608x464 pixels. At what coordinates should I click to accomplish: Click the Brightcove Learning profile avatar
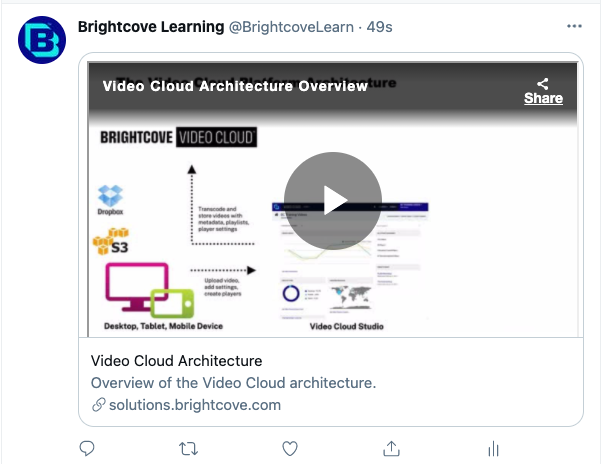tap(41, 41)
